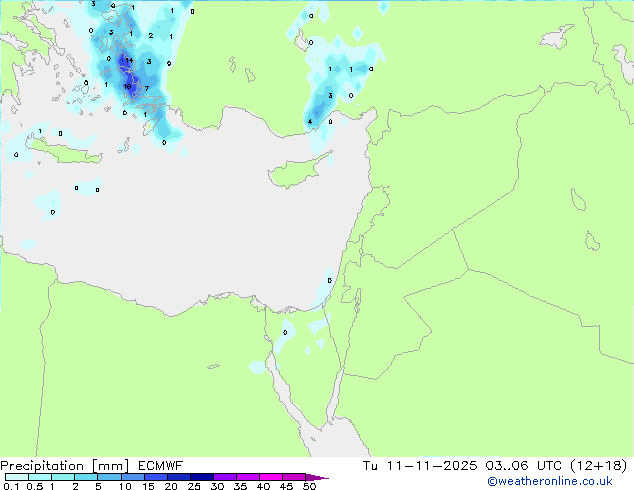Click the 40–45 mm magenta legend swatch
Image resolution: width=634 pixels, height=490 pixels.
pos(271,477)
